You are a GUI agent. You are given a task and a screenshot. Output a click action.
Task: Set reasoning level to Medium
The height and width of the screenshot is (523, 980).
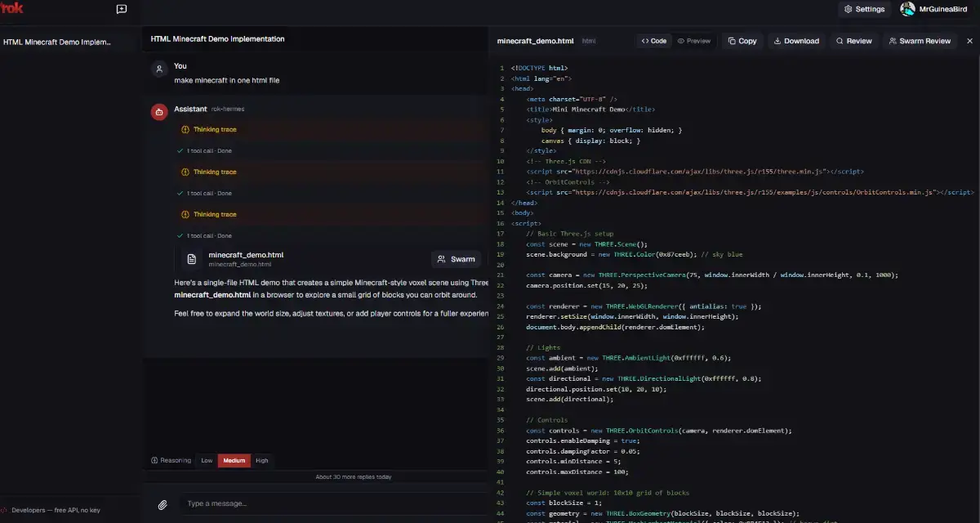[234, 460]
